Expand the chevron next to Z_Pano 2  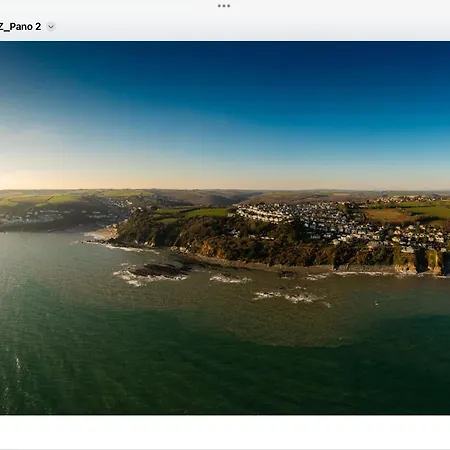click(51, 27)
